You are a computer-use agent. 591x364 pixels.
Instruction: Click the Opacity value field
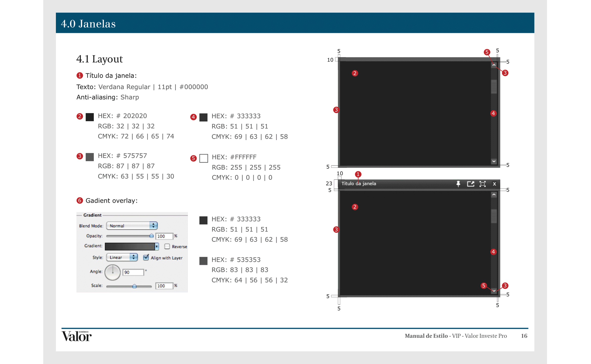(x=164, y=236)
